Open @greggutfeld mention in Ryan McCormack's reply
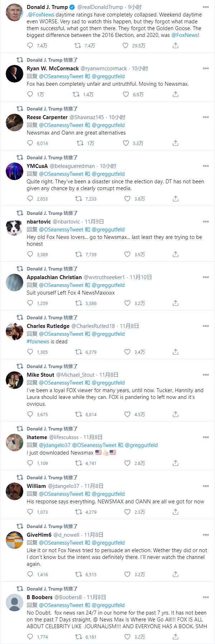 click(x=108, y=76)
